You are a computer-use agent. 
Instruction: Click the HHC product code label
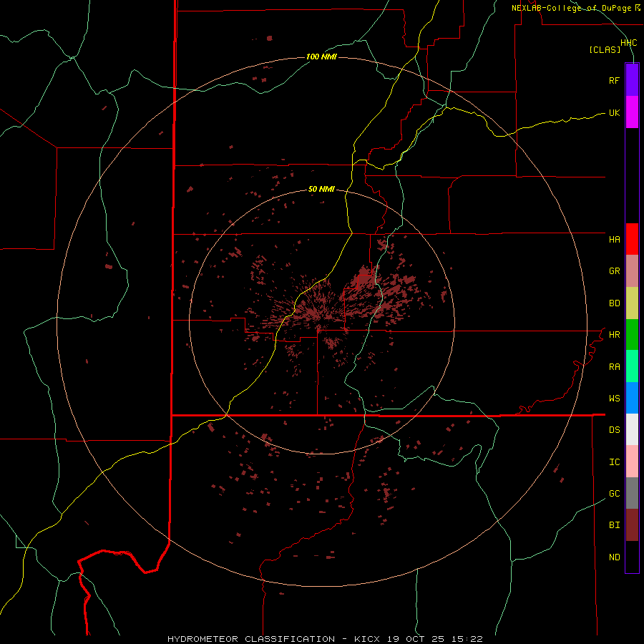(x=629, y=43)
